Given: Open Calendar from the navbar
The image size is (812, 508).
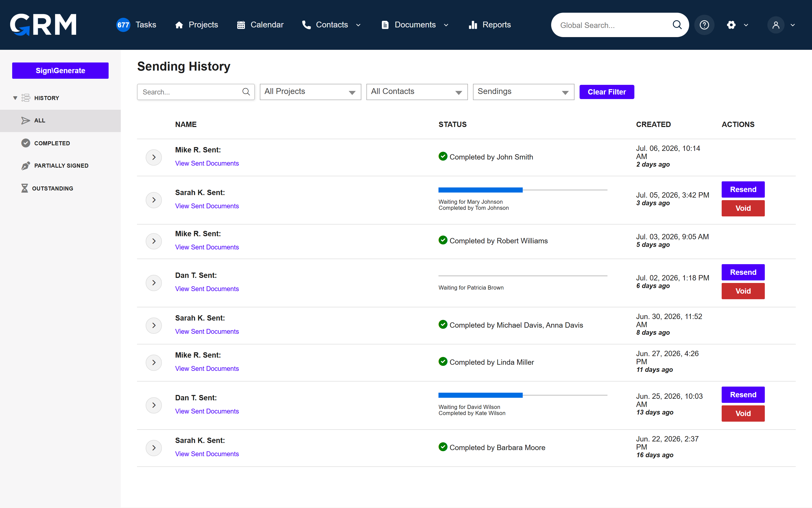Looking at the screenshot, I should click(x=267, y=25).
